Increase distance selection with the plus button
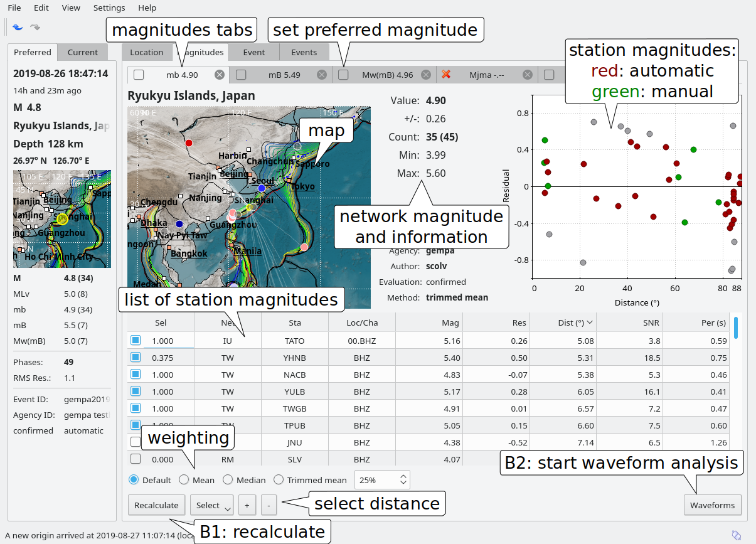This screenshot has width=756, height=544. (247, 505)
